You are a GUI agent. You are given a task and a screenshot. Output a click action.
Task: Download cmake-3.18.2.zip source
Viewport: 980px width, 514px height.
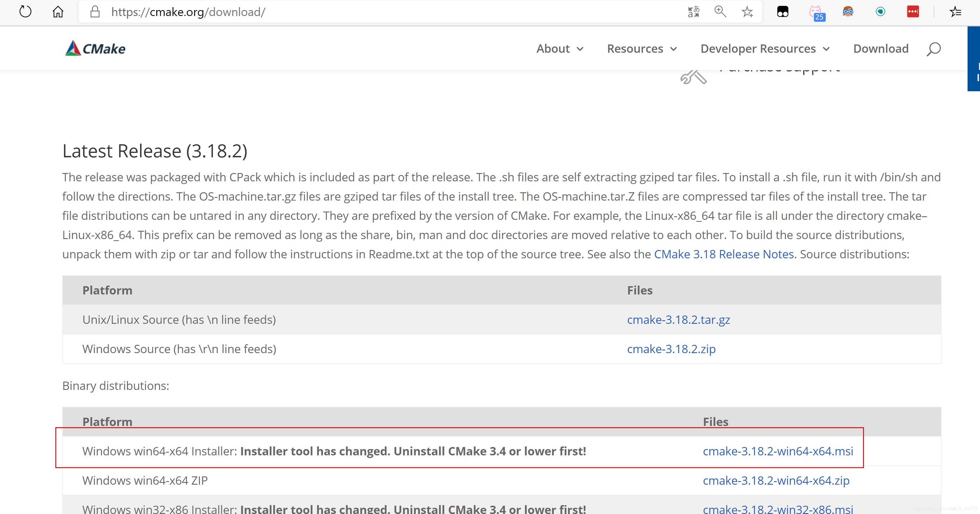[x=671, y=349]
